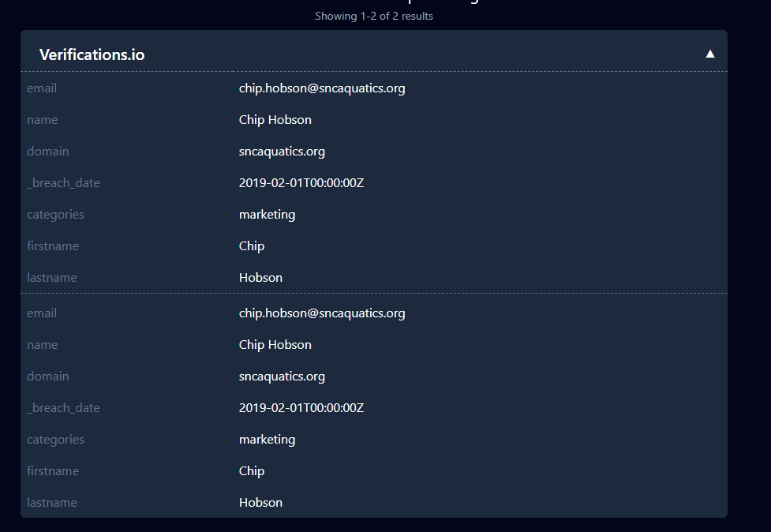Click the '_breach_date' field label in first record
The height and width of the screenshot is (532, 771).
(63, 183)
